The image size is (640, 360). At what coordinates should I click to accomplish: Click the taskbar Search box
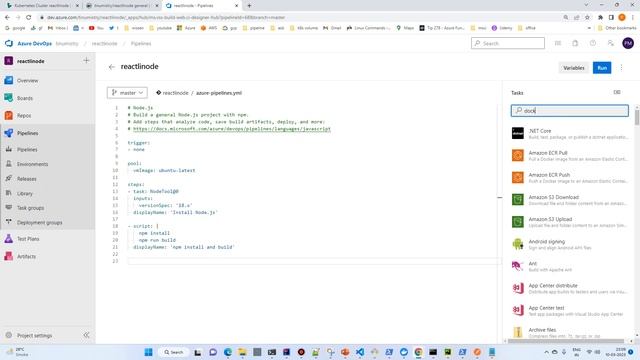pos(174,352)
